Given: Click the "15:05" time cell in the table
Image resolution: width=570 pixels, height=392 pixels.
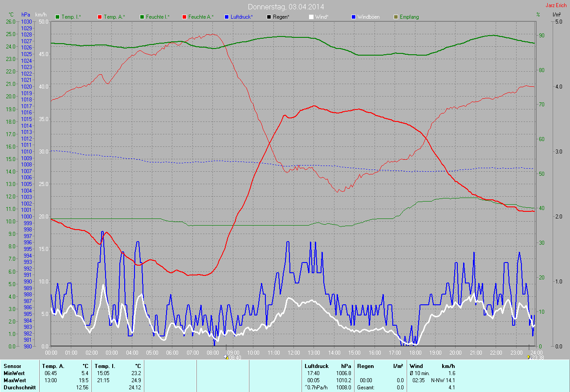Looking at the screenshot, I should (x=104, y=373).
